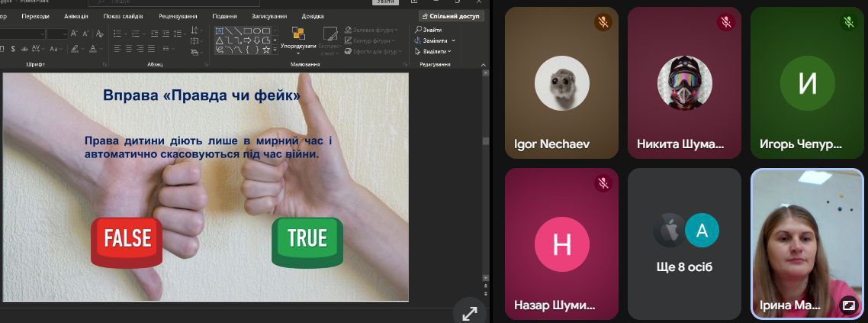Expand shared screen to full view

pyautogui.click(x=469, y=314)
